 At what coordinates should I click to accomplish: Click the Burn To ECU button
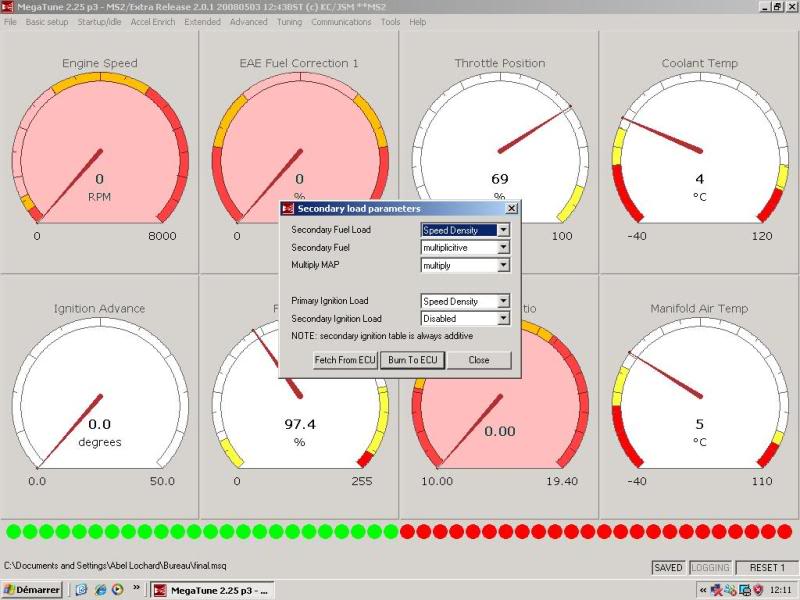[x=412, y=360]
